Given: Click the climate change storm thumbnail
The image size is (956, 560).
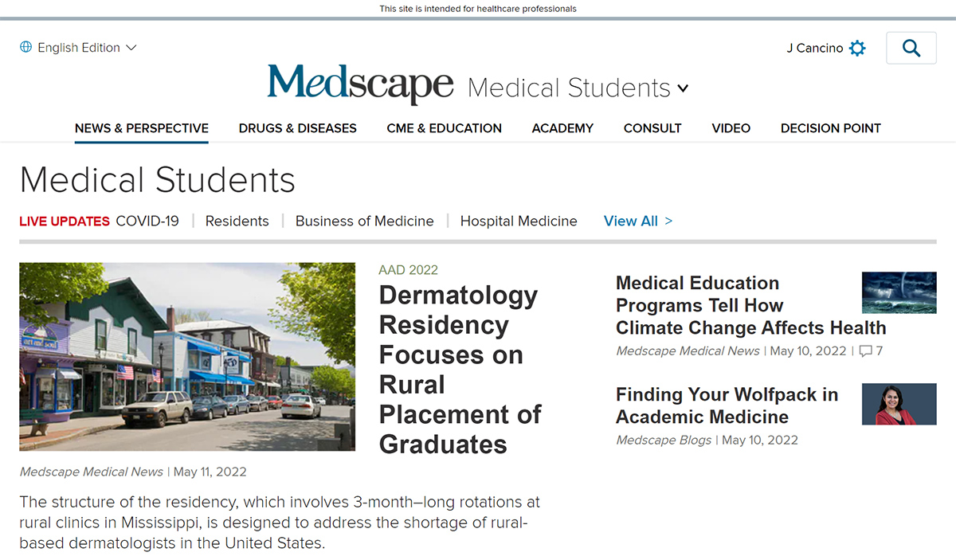Looking at the screenshot, I should [899, 292].
